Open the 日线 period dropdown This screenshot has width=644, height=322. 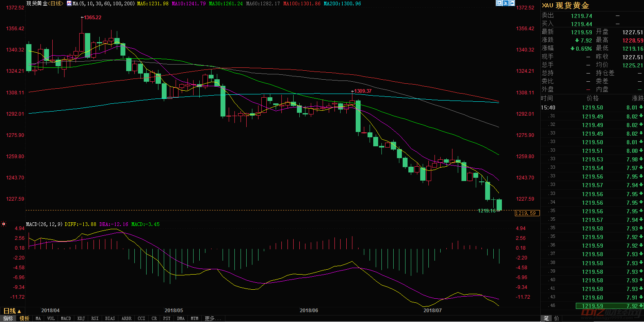pyautogui.click(x=12, y=311)
